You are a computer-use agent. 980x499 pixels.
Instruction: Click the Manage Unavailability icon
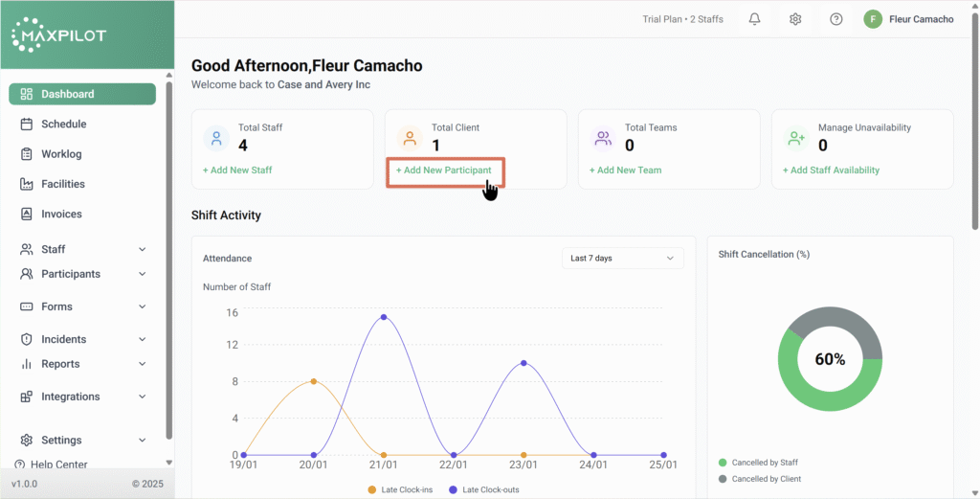click(x=796, y=139)
